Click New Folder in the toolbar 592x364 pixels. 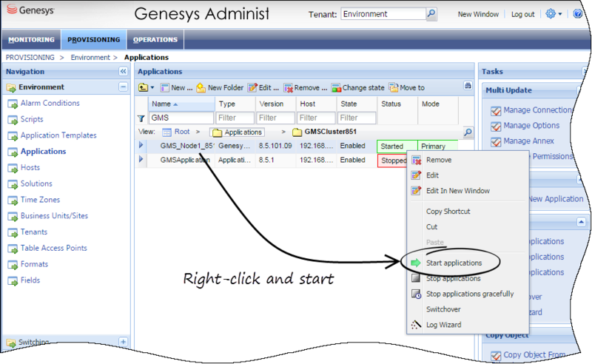[x=220, y=87]
